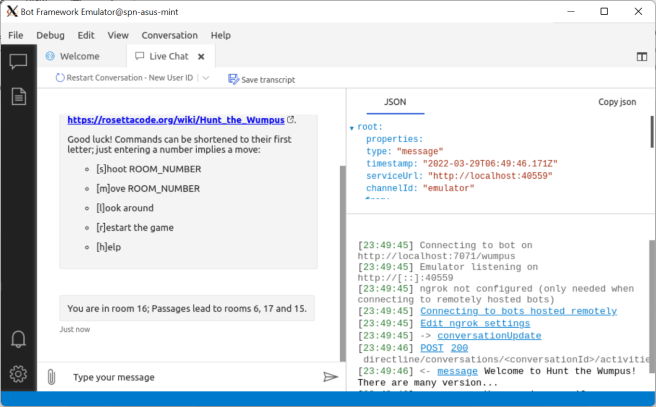
Task: Click the conversationUpdate log link
Action: coord(489,335)
